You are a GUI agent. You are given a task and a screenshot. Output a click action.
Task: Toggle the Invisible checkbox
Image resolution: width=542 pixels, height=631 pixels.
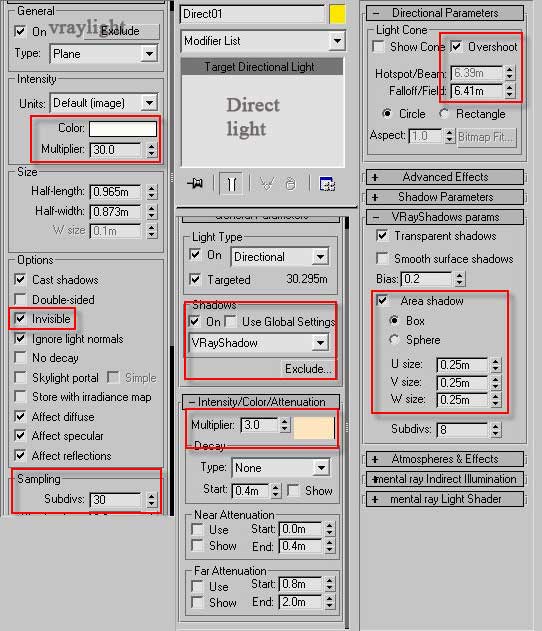(20, 319)
